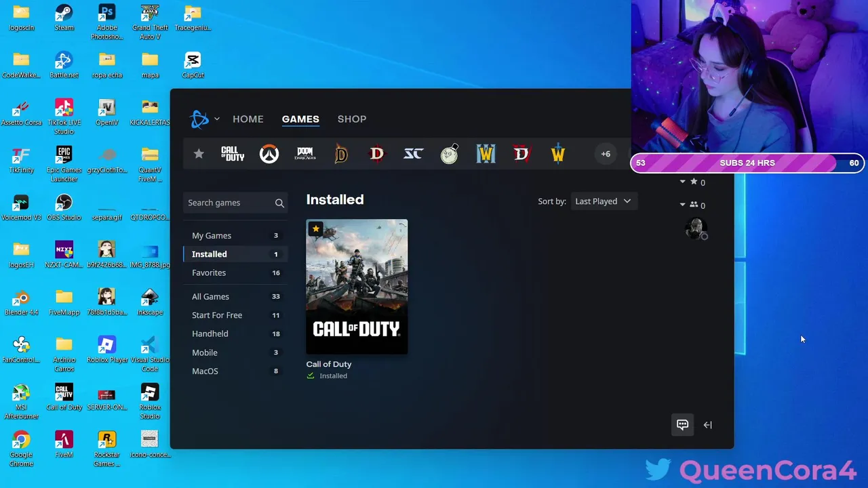Select the Roblox Studio shortcut
This screenshot has height=488, width=868.
click(150, 402)
